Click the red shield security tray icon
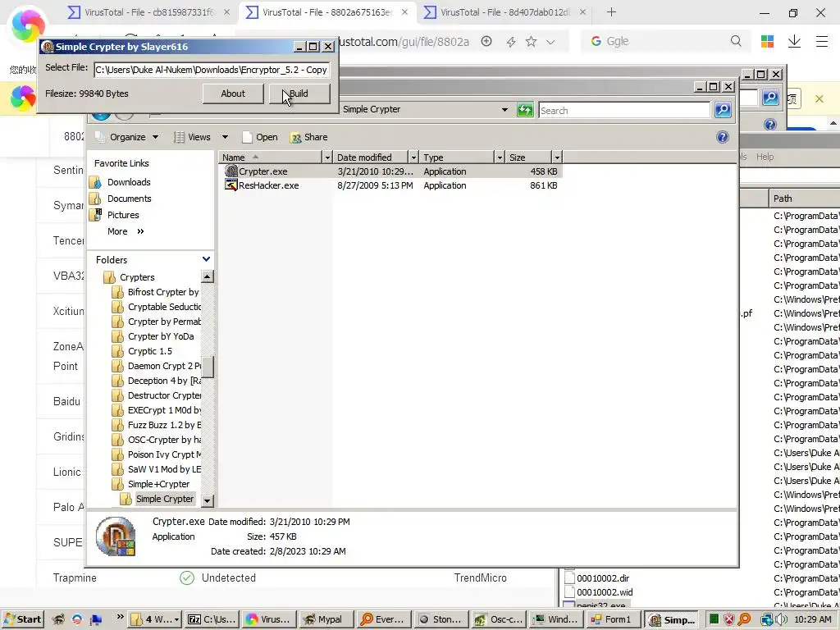Screen dimensions: 840x630 728,619
